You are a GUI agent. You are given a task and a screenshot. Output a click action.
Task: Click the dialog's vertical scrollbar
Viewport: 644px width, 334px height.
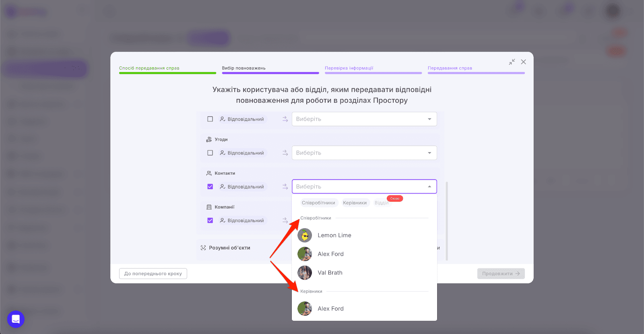click(447, 221)
